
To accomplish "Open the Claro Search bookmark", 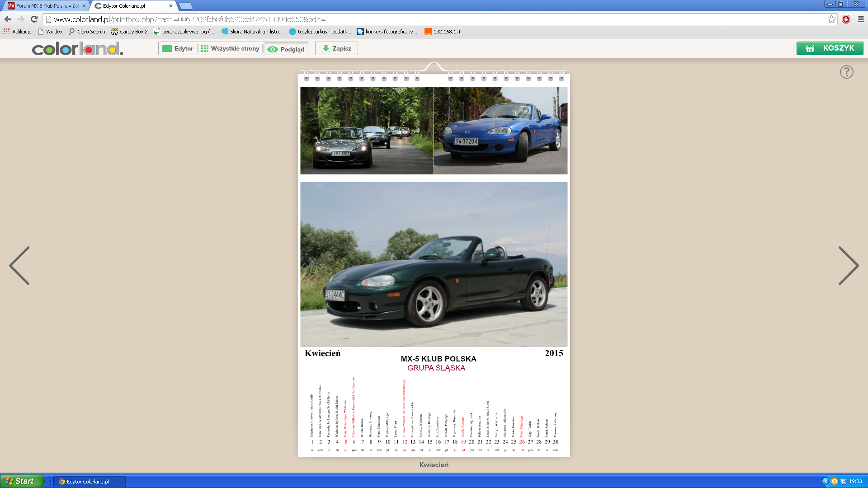I will (x=87, y=32).
